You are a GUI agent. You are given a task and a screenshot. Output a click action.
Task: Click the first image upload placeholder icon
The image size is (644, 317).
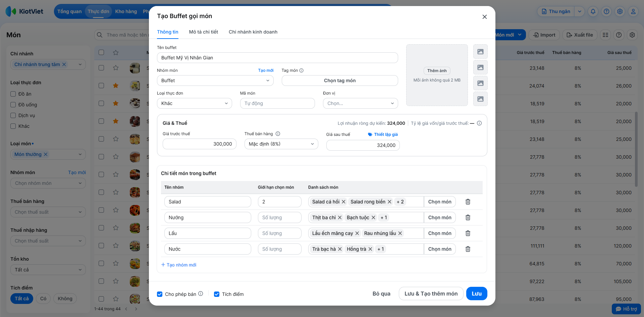pyautogui.click(x=480, y=52)
